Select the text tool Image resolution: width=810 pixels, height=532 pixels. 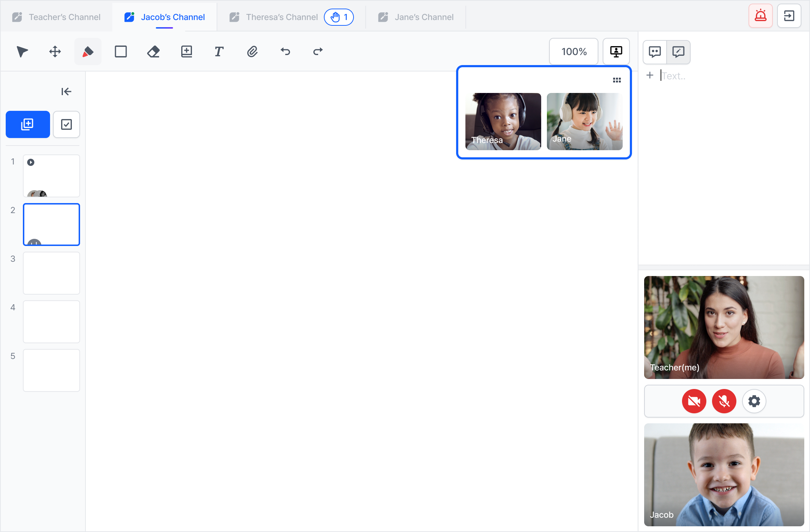219,51
